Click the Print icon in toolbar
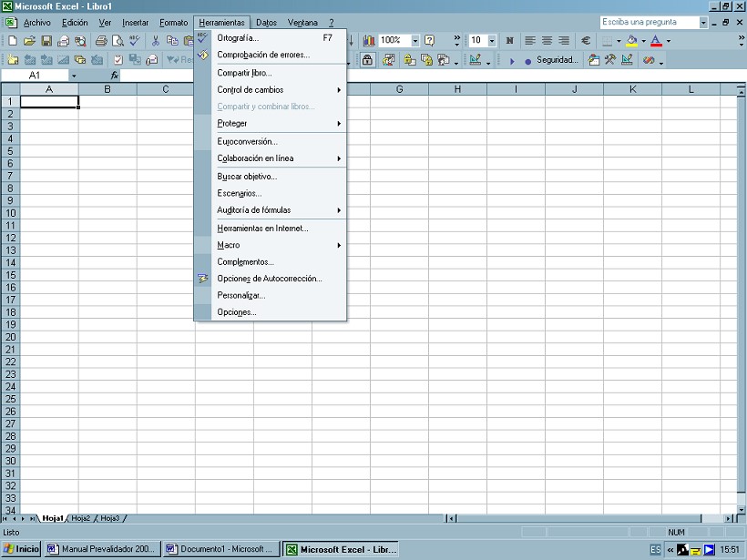Image resolution: width=747 pixels, height=560 pixels. 101,41
